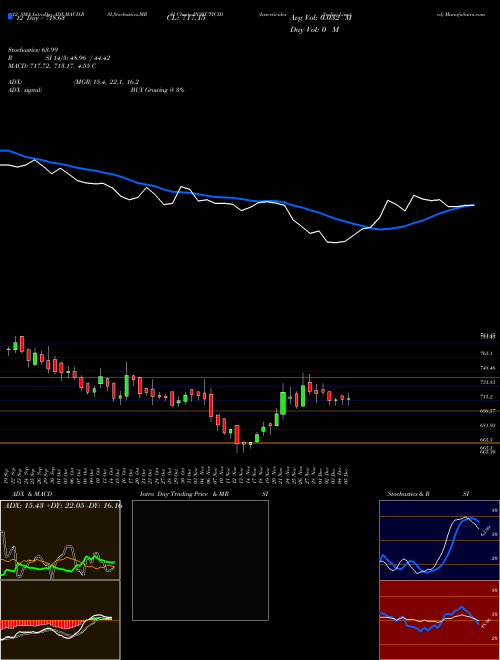
Task: Click the tall green candle near 24 Nov
Action: [x=283, y=402]
